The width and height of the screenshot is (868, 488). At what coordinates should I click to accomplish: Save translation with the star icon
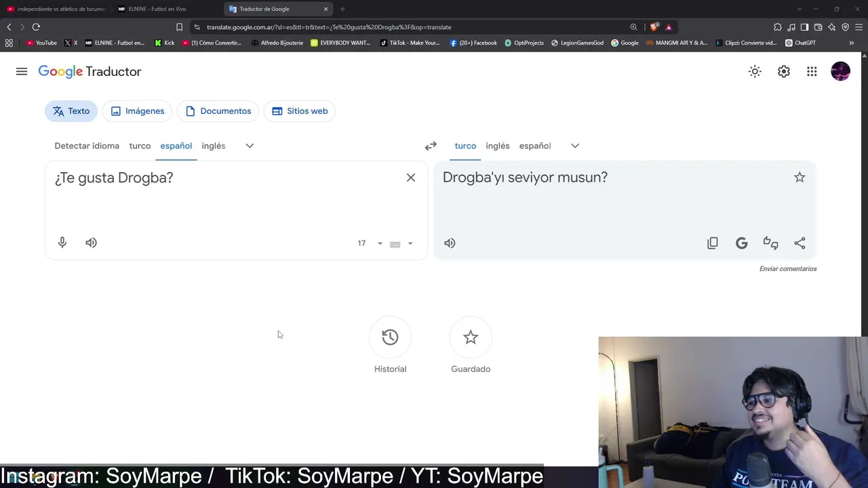pos(800,178)
